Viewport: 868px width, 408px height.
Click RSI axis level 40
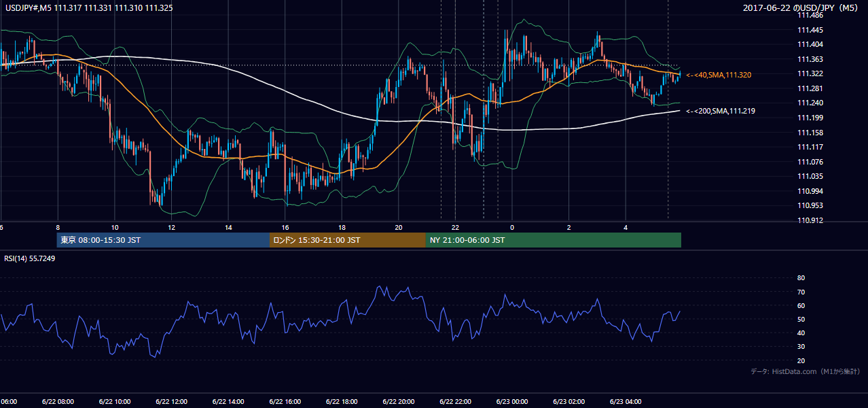[x=801, y=333]
